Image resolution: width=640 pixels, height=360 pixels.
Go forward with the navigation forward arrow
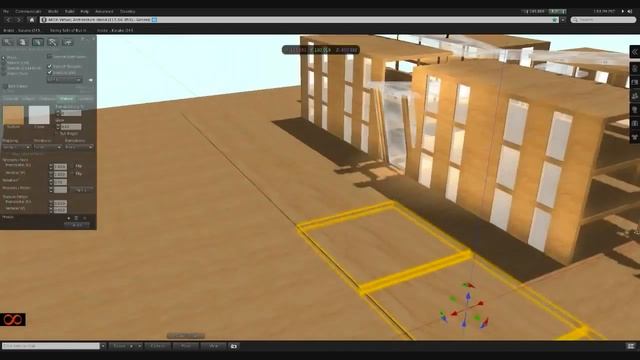tap(19, 20)
